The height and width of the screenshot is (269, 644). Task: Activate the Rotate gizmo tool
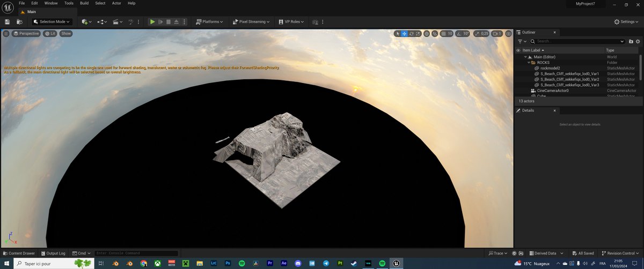411,33
